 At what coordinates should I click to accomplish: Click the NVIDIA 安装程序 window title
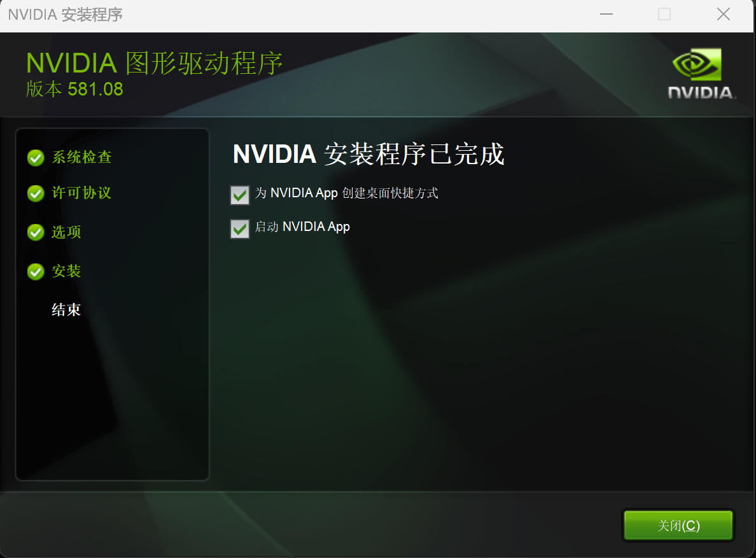point(65,15)
